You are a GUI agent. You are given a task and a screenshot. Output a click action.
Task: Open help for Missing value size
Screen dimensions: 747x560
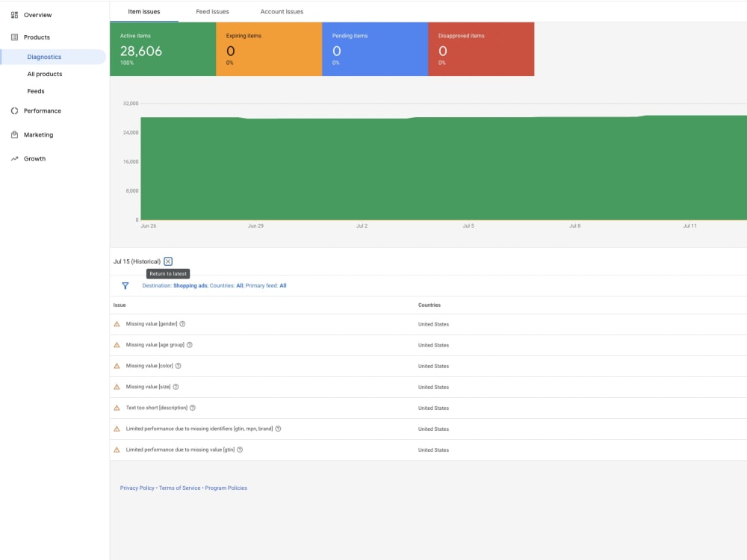[176, 387]
